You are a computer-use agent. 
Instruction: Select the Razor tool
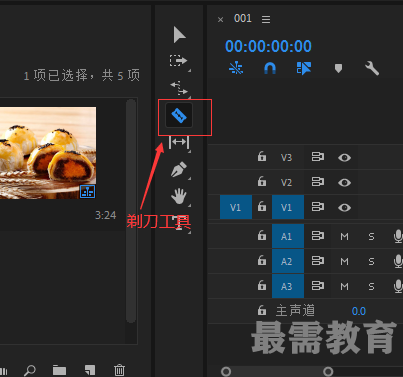179,115
